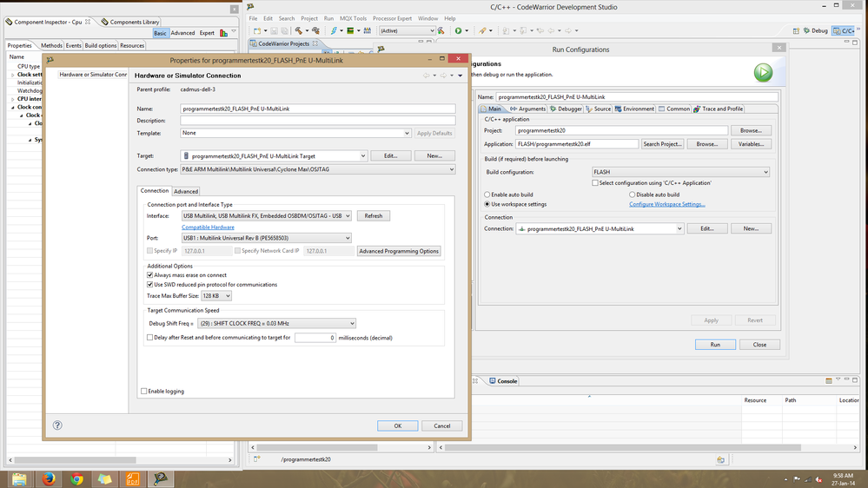This screenshot has width=868, height=488.
Task: Click Configure Workspace Settings link
Action: 667,204
